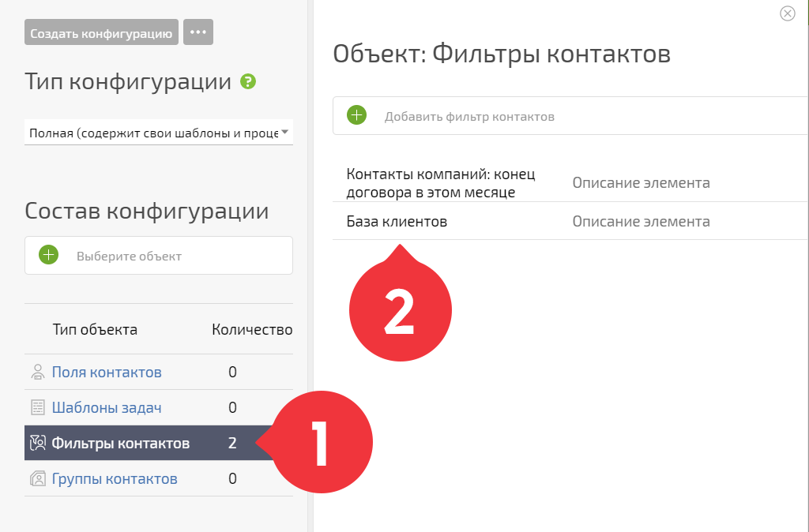This screenshot has height=532, width=809.
Task: Click 'Создать конфигурацию' button
Action: [x=101, y=32]
